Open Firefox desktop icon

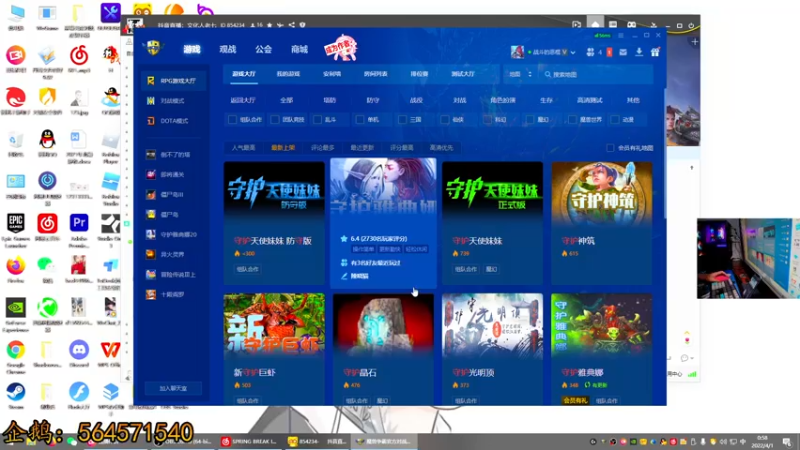click(16, 265)
